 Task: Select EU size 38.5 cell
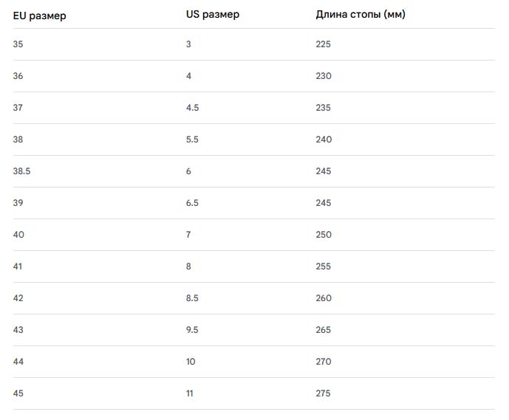(22, 171)
